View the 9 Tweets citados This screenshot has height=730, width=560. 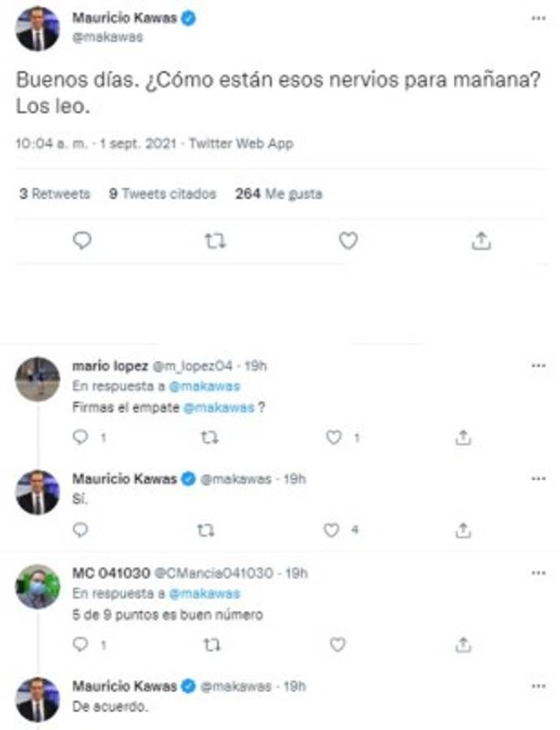point(162,194)
